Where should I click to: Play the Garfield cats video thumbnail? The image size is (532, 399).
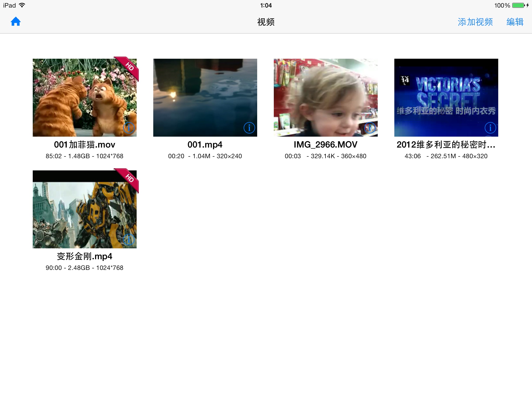tap(85, 98)
